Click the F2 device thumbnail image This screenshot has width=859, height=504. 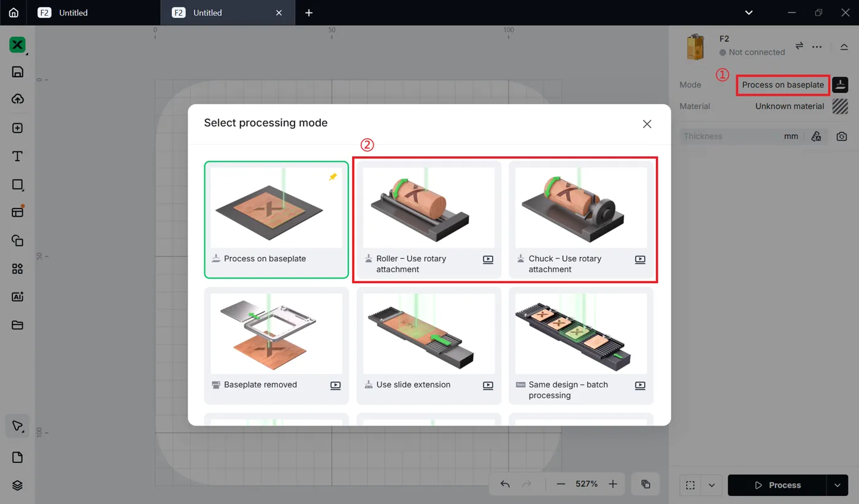tap(695, 47)
